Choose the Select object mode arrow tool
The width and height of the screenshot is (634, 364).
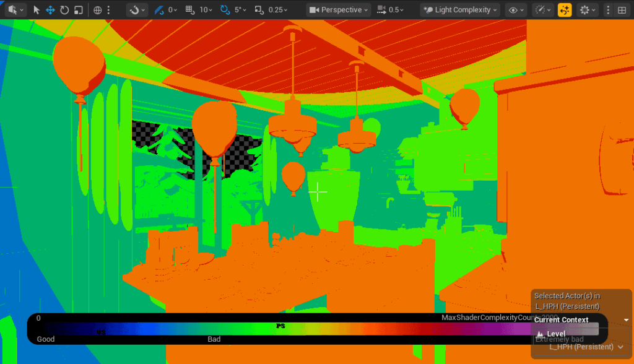click(37, 10)
